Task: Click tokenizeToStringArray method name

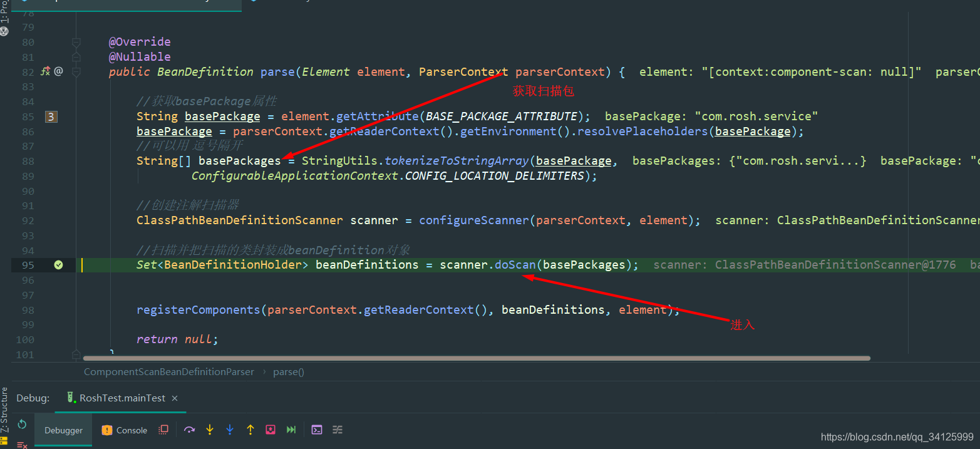Action: click(456, 161)
